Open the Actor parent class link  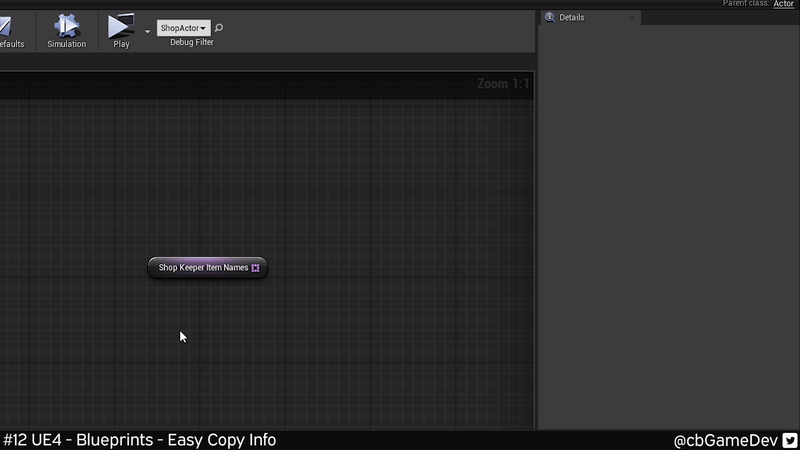[x=783, y=4]
